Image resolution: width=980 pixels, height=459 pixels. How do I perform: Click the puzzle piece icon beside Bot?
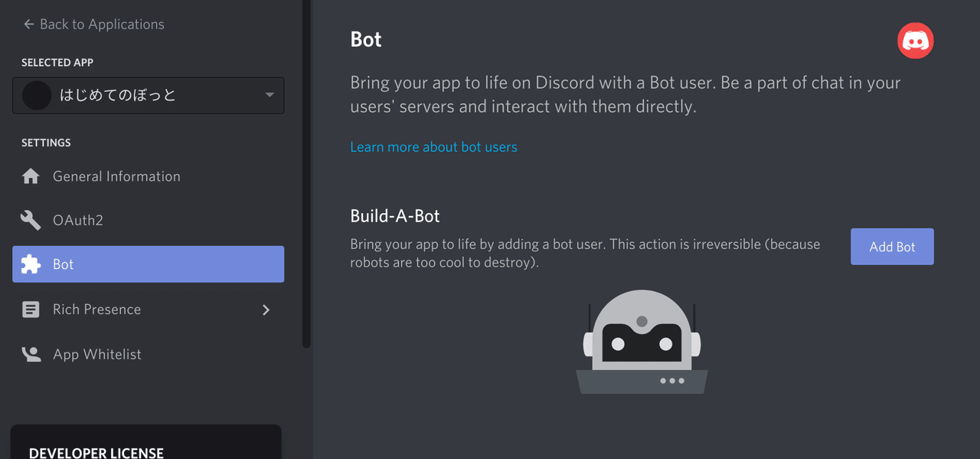click(x=31, y=264)
